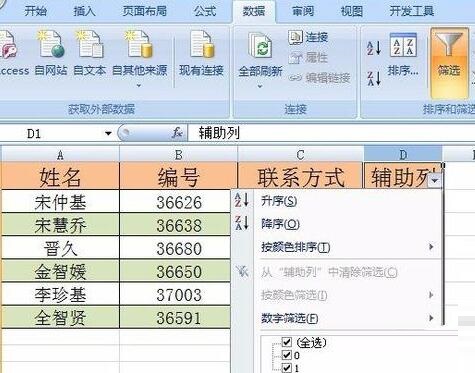Open the 辅助列 filter dropdown arrow
The width and height of the screenshot is (475, 373).
coord(435,180)
